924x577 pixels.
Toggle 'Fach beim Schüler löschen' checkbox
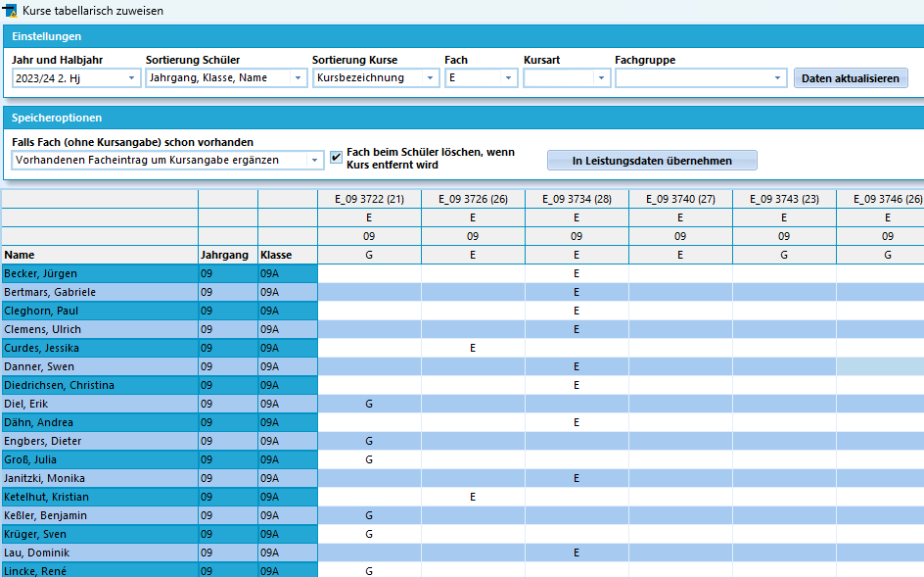[336, 158]
